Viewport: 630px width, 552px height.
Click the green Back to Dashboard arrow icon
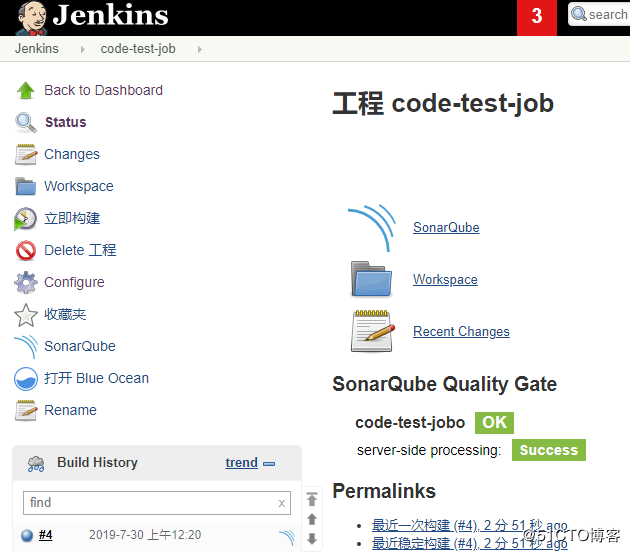[x=26, y=90]
